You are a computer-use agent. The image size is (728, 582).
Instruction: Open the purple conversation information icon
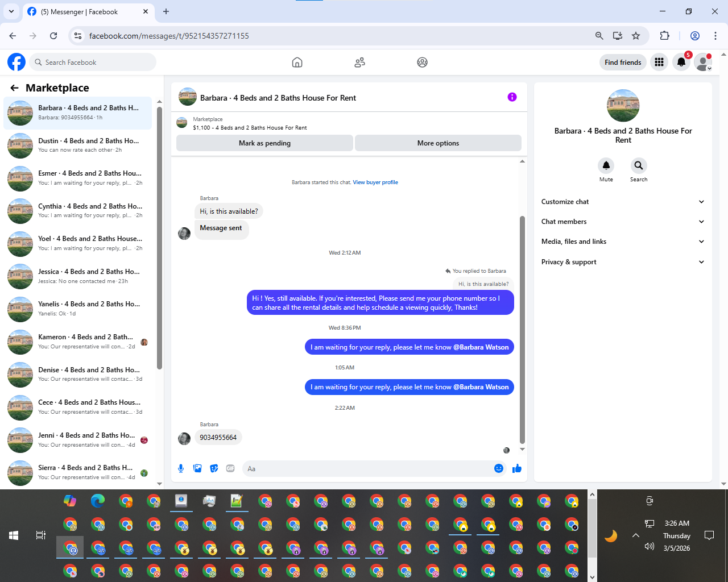[512, 97]
